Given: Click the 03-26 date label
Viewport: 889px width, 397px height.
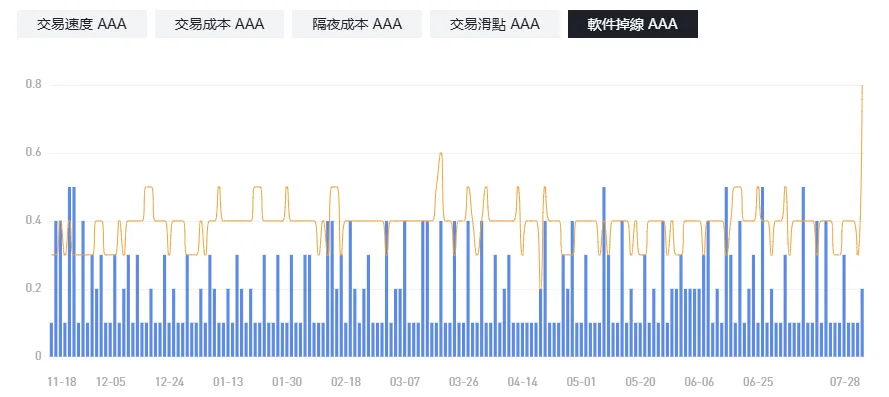Looking at the screenshot, I should 464,381.
